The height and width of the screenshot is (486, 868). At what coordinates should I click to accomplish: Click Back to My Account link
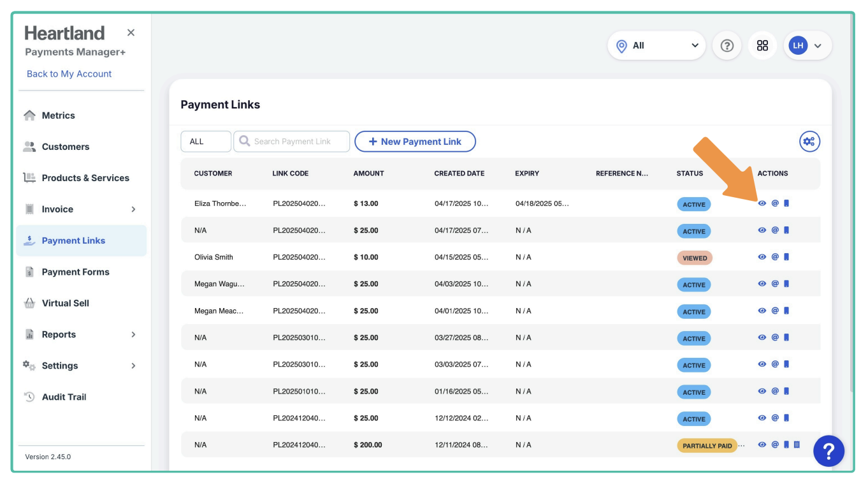(69, 74)
